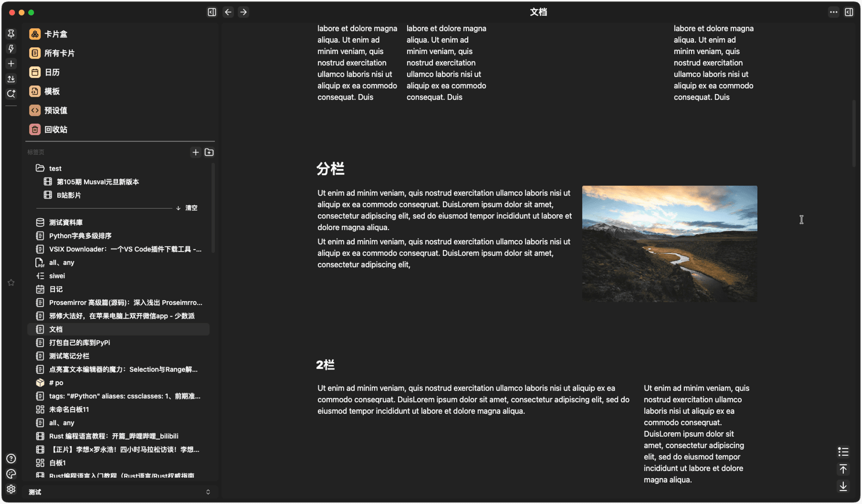This screenshot has width=862, height=504.
Task: Open quick actions via the lightning icon
Action: tap(11, 49)
